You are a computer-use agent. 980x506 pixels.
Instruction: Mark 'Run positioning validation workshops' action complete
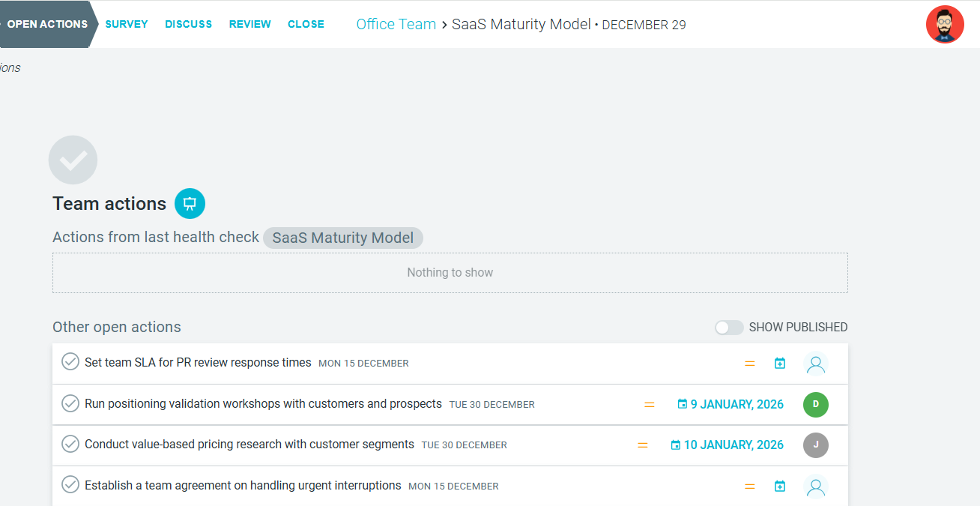pyautogui.click(x=70, y=403)
